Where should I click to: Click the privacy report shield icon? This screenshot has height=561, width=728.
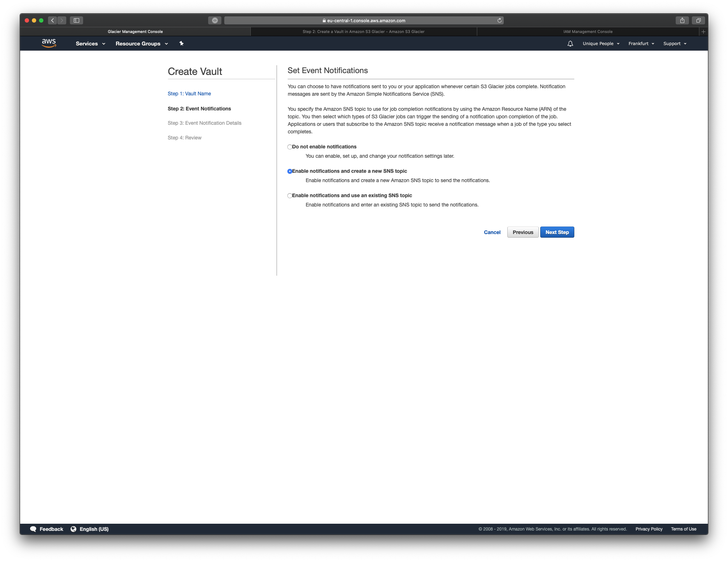(215, 20)
